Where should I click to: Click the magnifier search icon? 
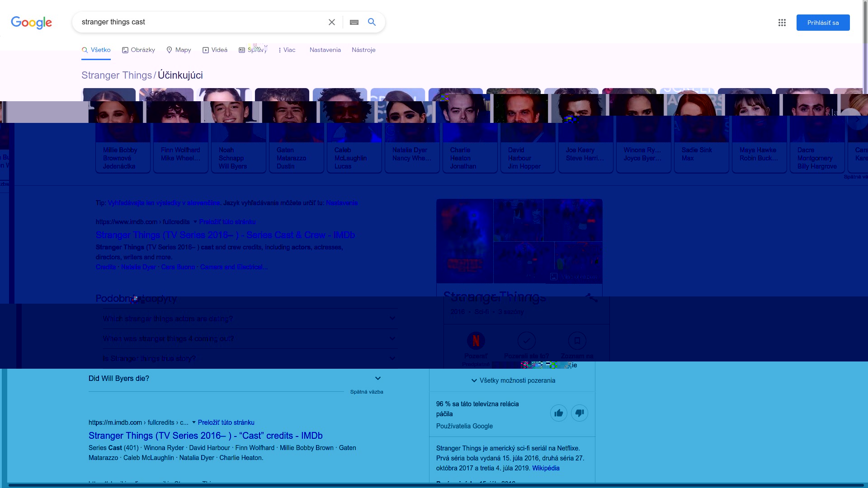coord(372,22)
